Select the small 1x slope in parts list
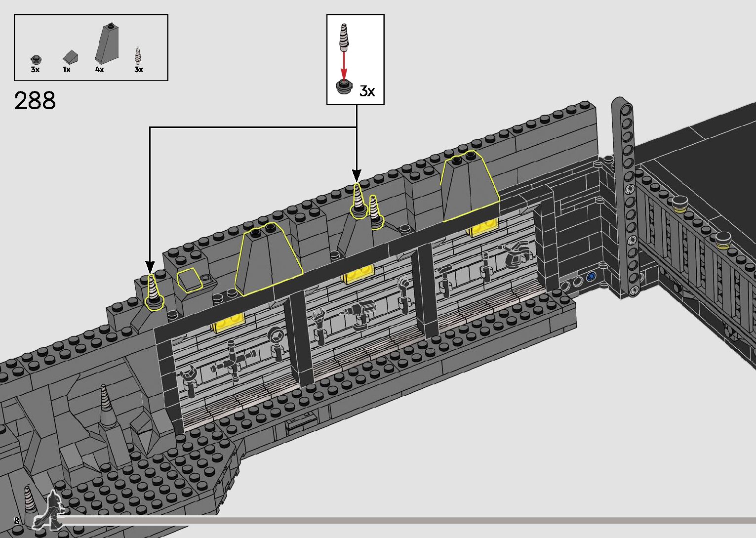Image resolution: width=756 pixels, height=538 pixels. click(x=70, y=57)
